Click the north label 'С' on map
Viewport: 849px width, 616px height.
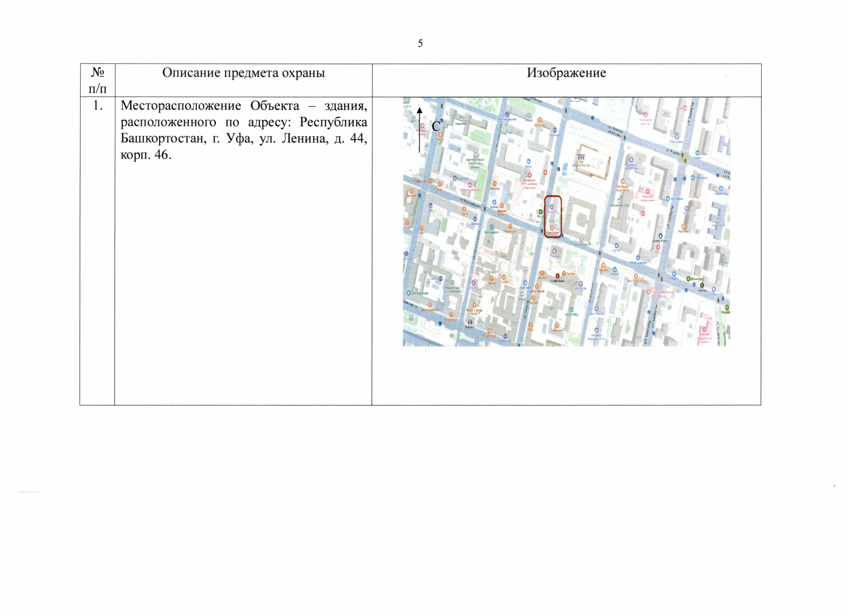pyautogui.click(x=436, y=126)
